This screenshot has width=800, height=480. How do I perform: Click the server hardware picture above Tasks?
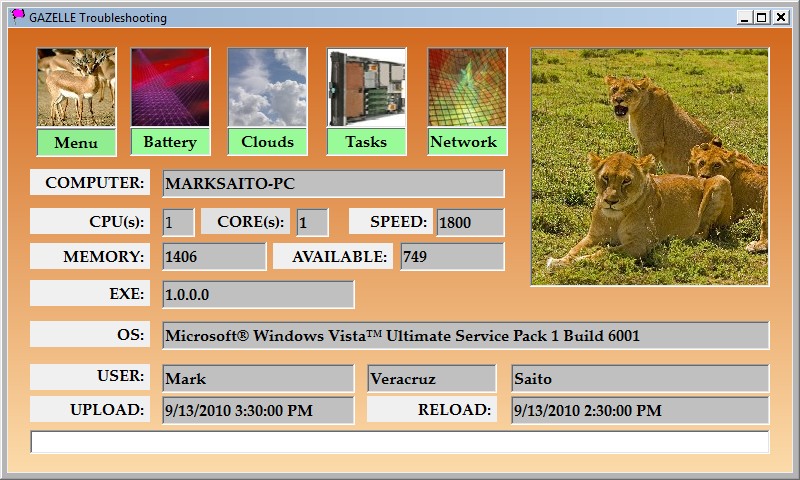pos(366,87)
